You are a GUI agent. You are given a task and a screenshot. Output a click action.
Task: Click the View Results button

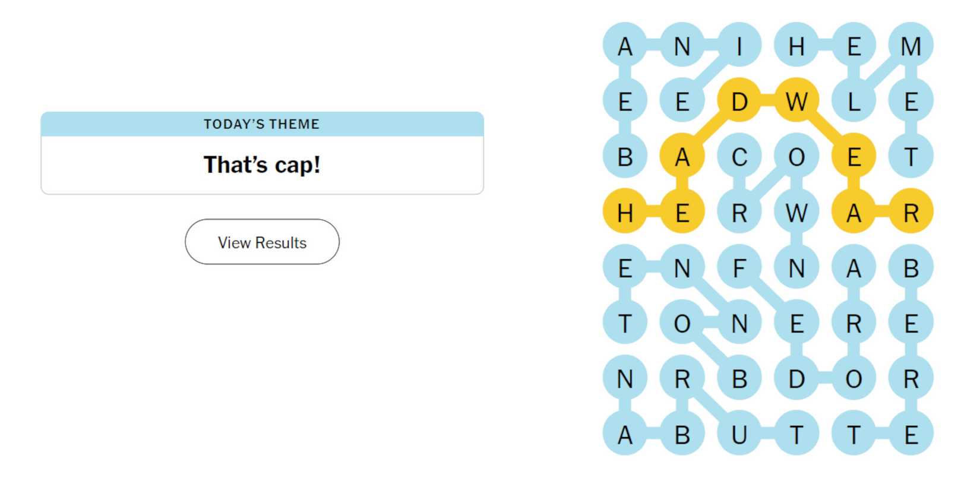(262, 242)
